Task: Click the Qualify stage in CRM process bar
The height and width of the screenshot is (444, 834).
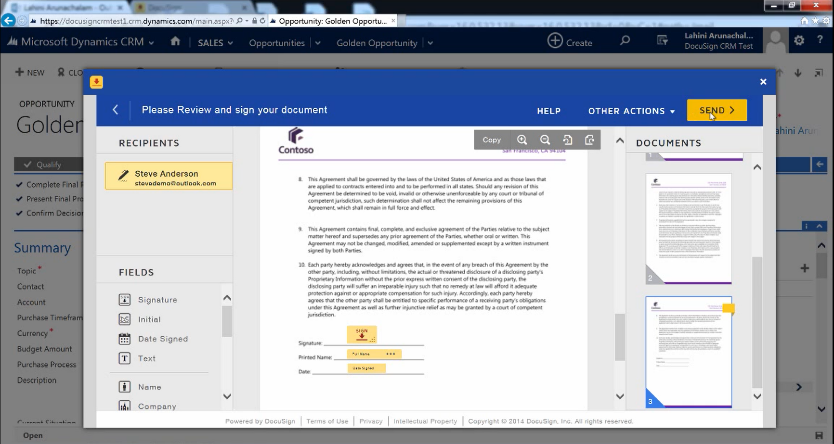Action: click(48, 164)
